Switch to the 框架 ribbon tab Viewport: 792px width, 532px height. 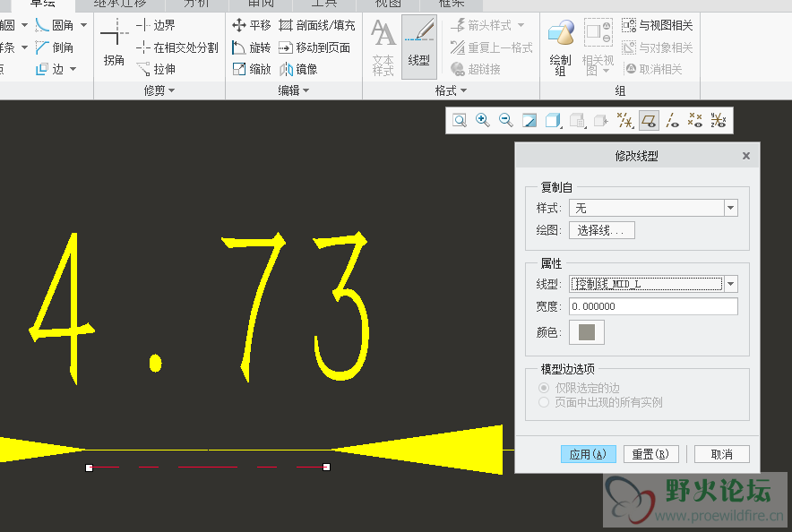click(x=451, y=4)
